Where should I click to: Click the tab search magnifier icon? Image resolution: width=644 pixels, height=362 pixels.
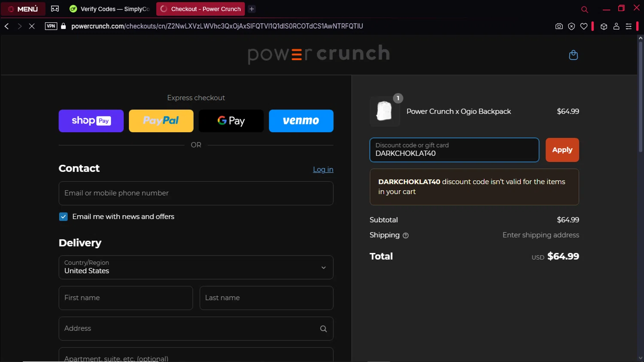click(x=584, y=9)
